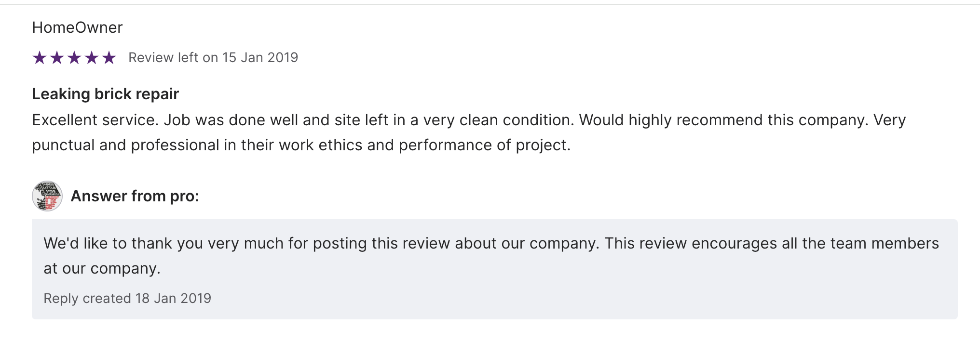Click the fifth purple rating star
980x342 pixels.
point(109,58)
